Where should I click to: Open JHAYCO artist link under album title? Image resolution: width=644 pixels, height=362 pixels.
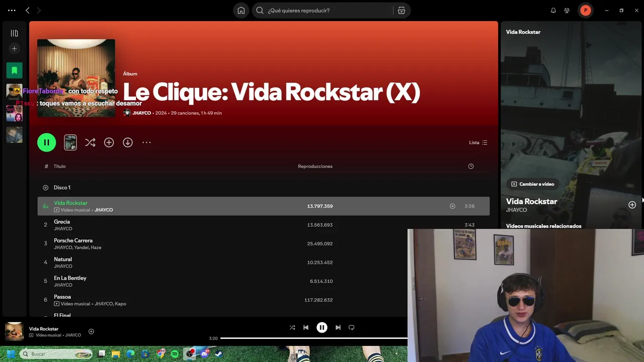pyautogui.click(x=141, y=113)
